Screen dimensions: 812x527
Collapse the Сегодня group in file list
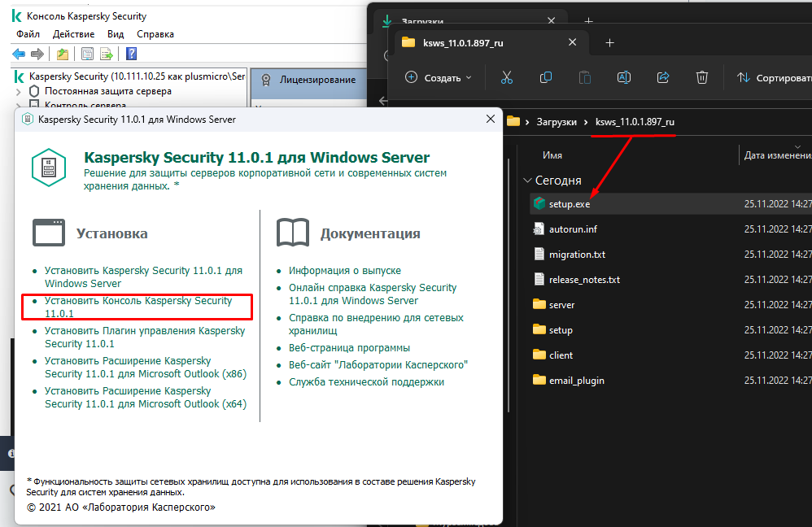tap(527, 181)
